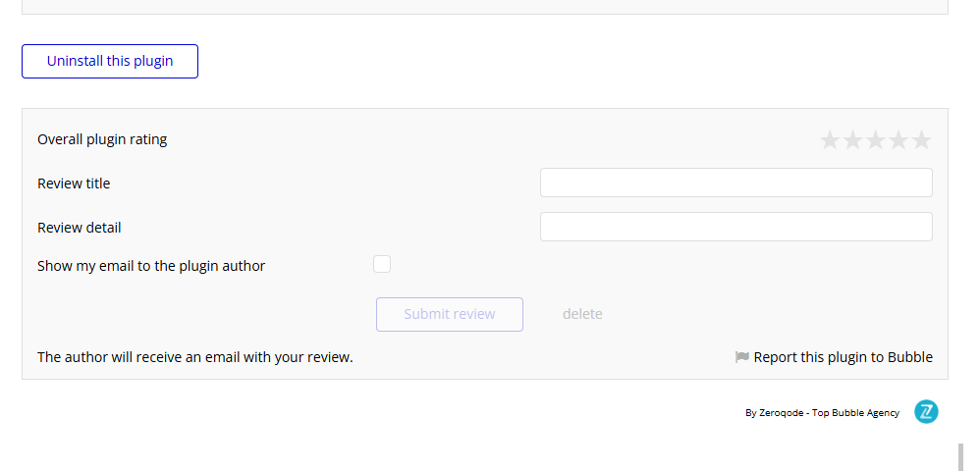Click the first rating star
Viewport: 980px width, 471px height.
coord(830,140)
